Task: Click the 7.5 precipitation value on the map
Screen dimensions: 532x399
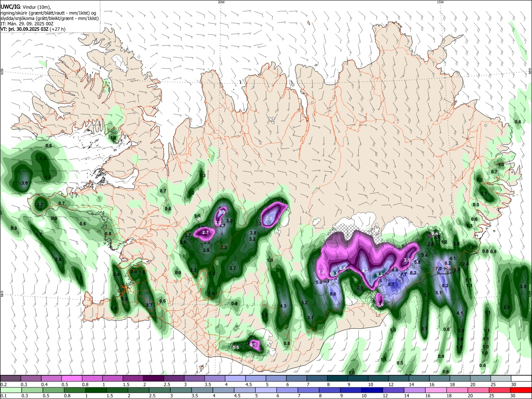Action: click(x=438, y=269)
